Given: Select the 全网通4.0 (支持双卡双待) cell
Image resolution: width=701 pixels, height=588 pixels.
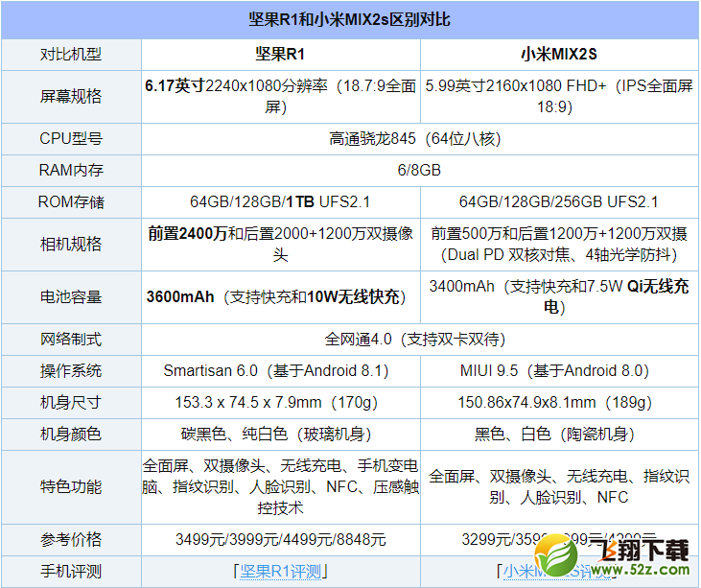Looking at the screenshot, I should [419, 340].
